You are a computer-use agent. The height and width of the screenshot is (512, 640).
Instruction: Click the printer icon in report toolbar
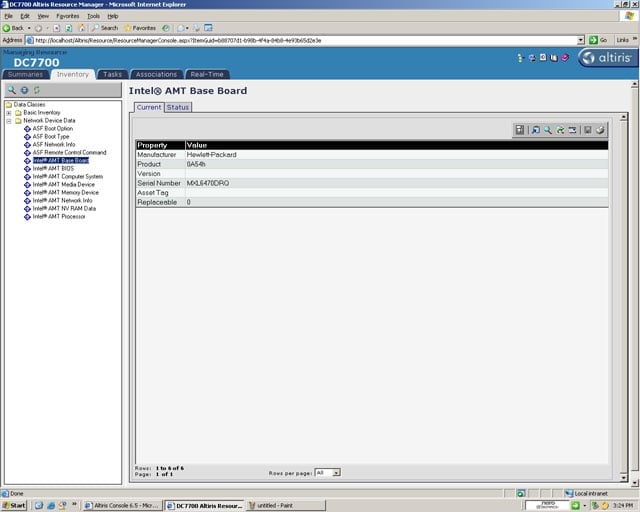tap(600, 130)
